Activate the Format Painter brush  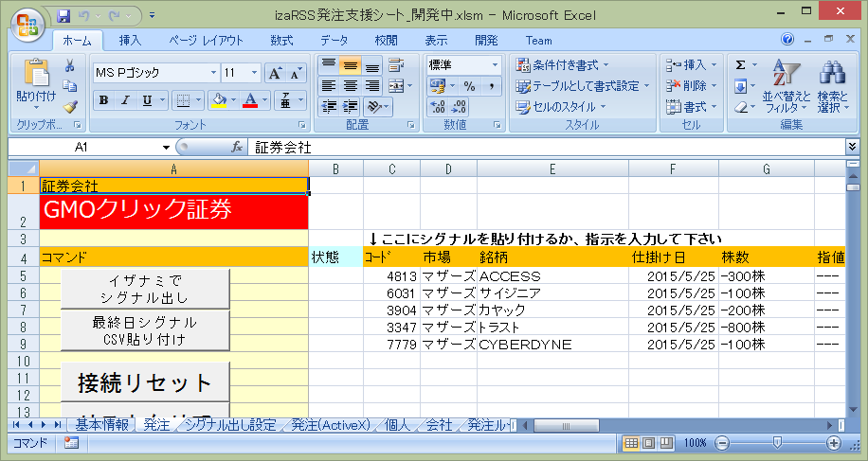pyautogui.click(x=70, y=106)
